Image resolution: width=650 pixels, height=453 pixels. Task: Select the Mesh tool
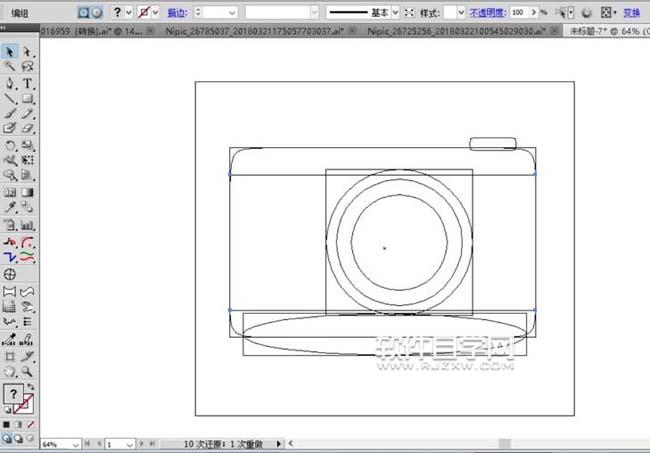10,192
